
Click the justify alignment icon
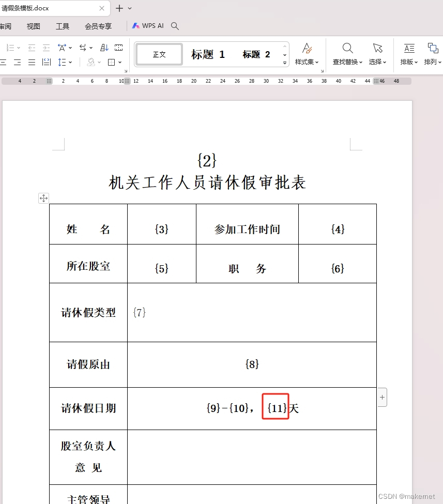(x=32, y=62)
